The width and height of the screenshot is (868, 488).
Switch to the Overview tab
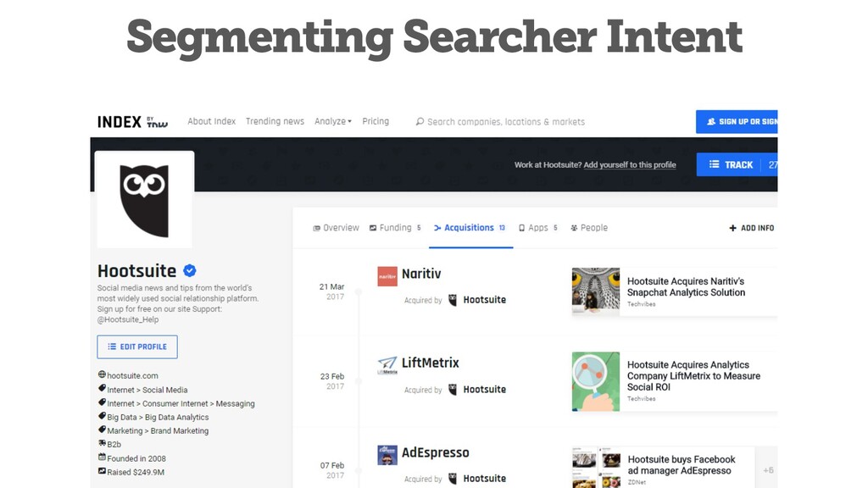(336, 228)
